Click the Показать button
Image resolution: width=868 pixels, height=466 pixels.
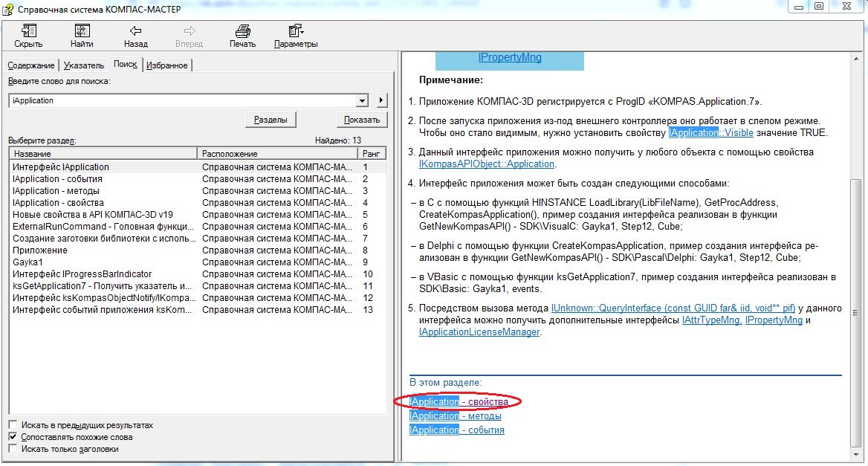coord(362,120)
